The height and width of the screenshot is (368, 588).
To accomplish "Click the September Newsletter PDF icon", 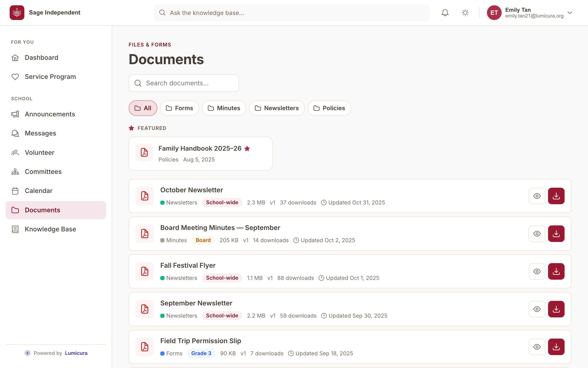I will coord(145,309).
